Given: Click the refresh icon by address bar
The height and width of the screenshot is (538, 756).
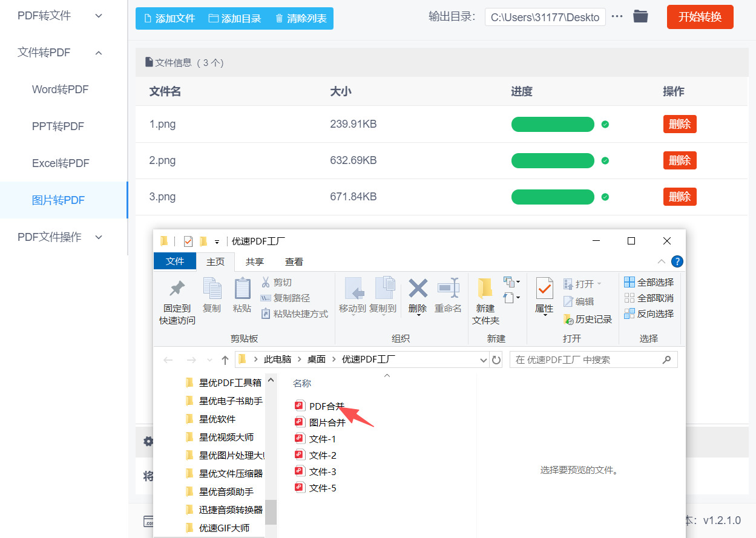Looking at the screenshot, I should [x=496, y=360].
